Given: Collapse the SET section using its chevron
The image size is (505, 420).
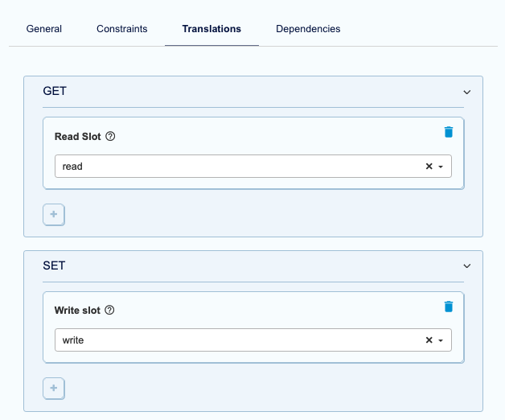Looking at the screenshot, I should (466, 266).
